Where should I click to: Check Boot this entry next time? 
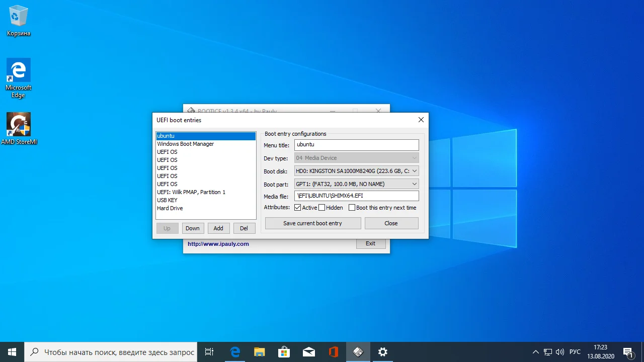coord(352,208)
